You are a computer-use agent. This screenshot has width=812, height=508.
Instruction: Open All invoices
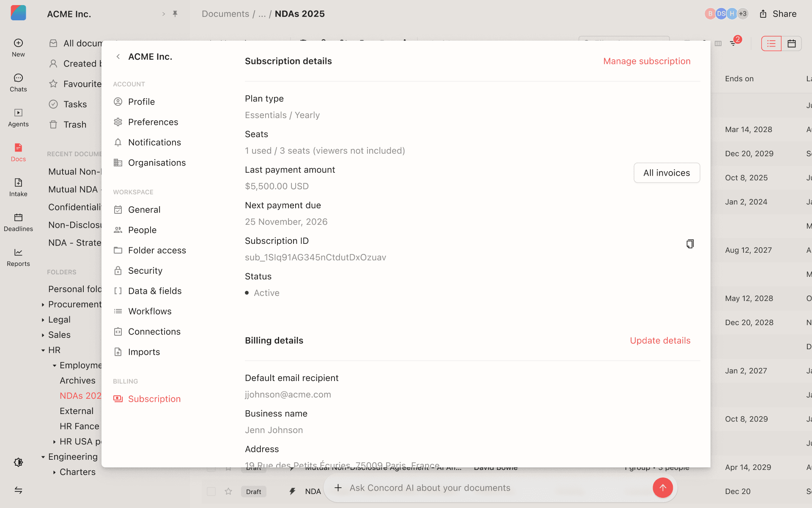tap(667, 173)
